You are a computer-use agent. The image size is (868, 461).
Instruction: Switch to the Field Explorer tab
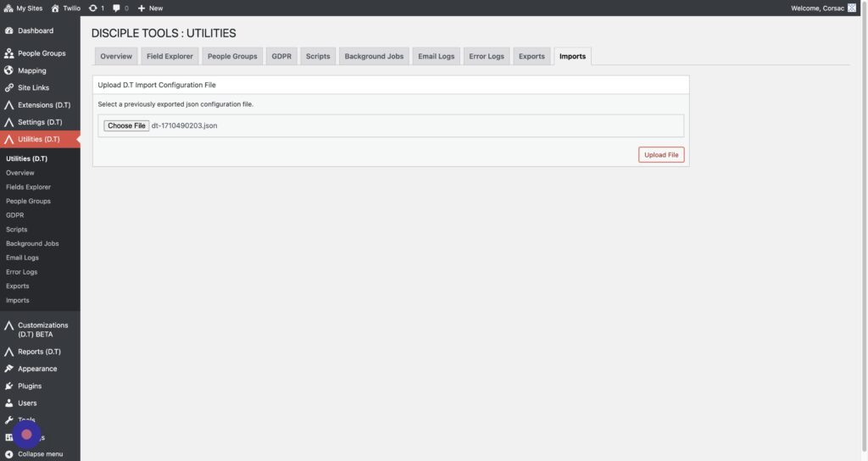click(170, 57)
